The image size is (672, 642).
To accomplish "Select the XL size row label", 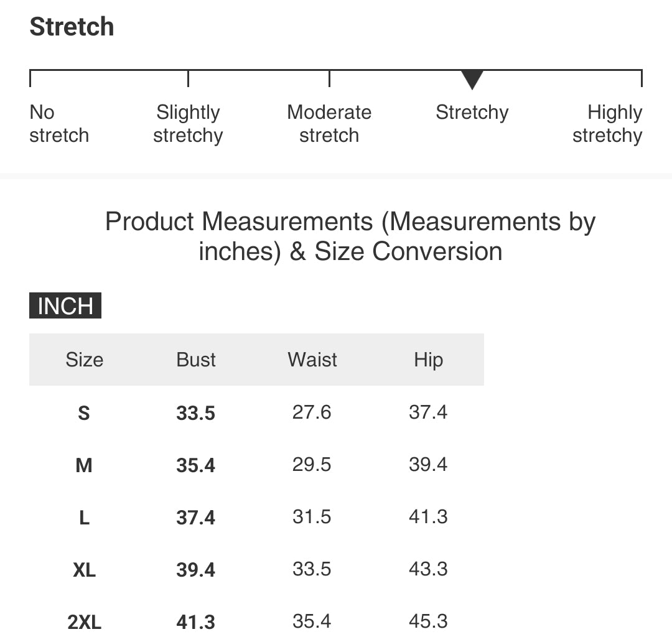I will pos(85,570).
